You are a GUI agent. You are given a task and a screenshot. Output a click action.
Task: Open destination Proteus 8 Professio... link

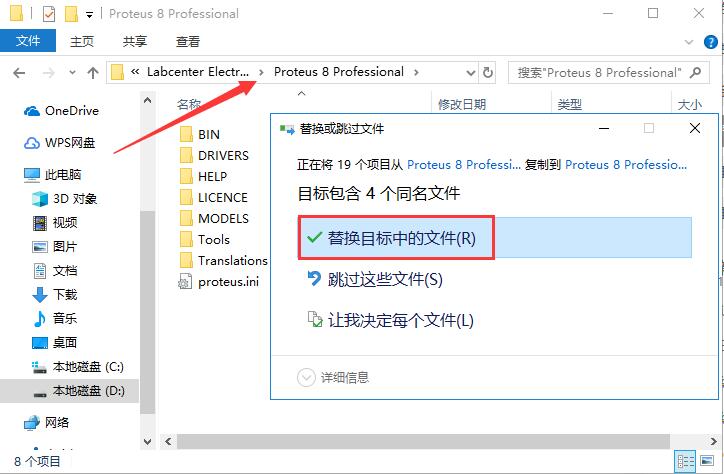(x=626, y=165)
